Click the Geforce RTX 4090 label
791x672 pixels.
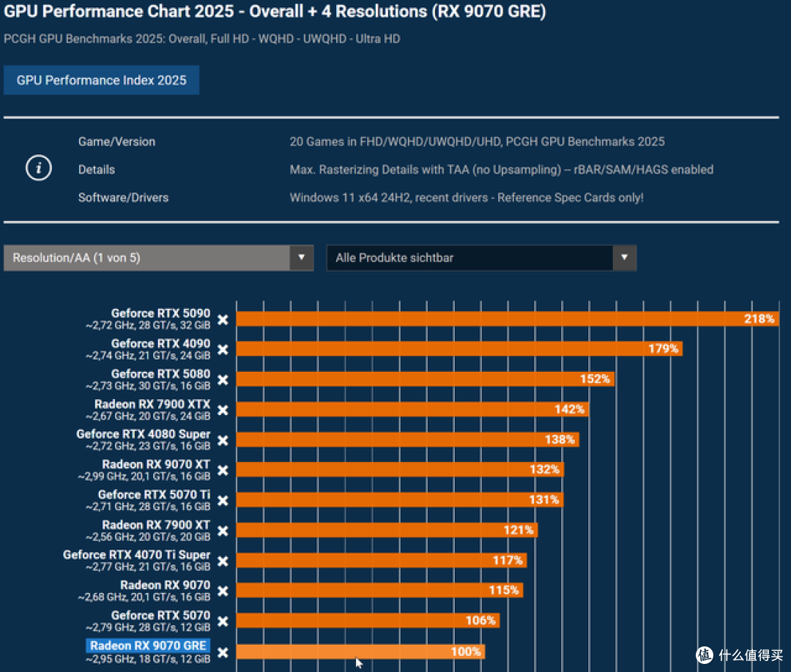(160, 343)
